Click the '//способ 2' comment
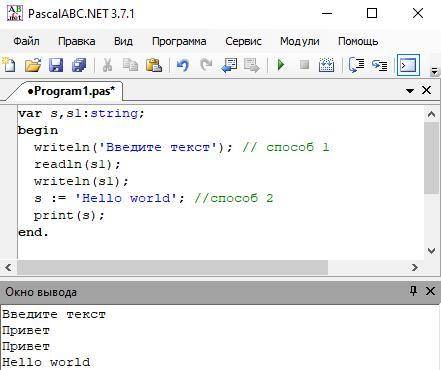 click(x=234, y=198)
